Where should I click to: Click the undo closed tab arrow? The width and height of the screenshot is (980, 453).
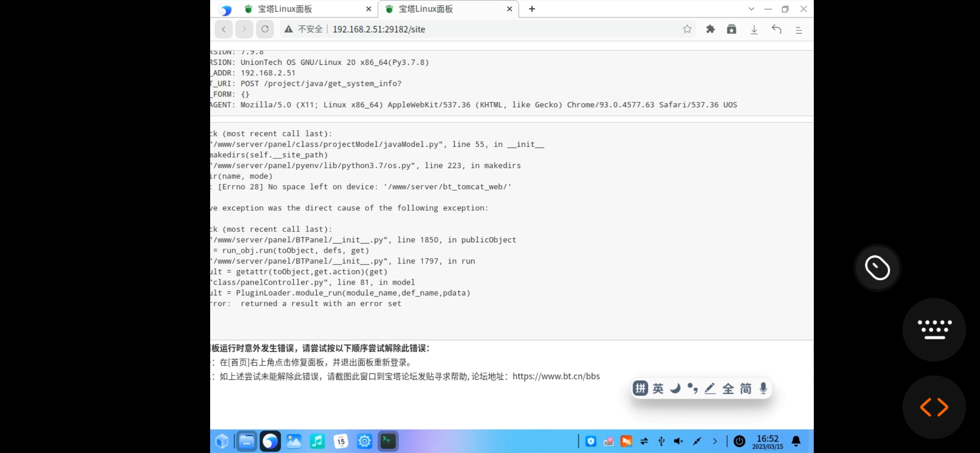click(776, 29)
